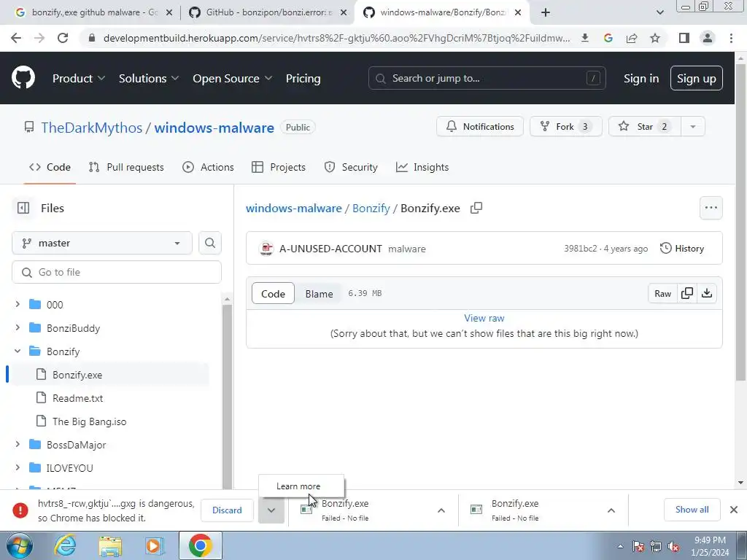Expand the BonziBuddy folder
This screenshot has height=560, width=747.
click(18, 327)
